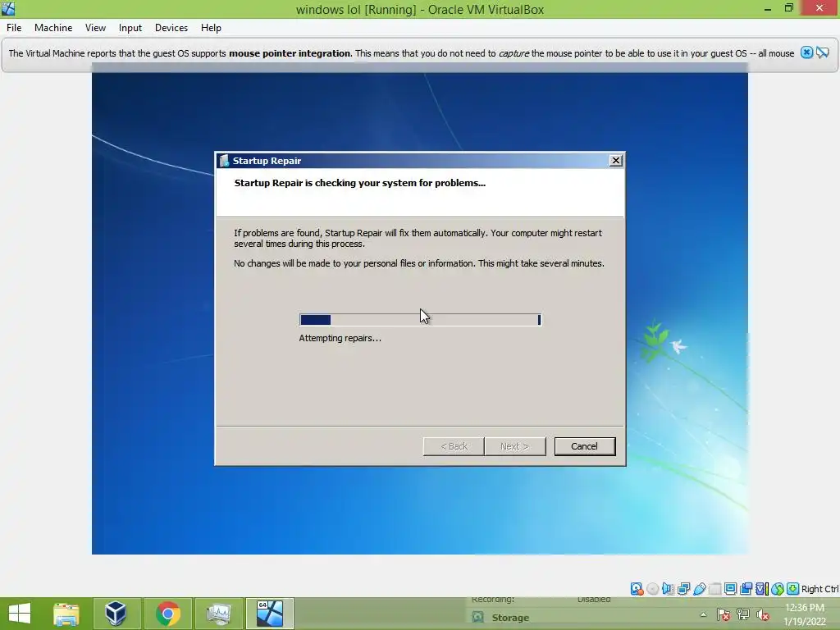Open the Input menu
The image size is (840, 630).
coord(130,28)
